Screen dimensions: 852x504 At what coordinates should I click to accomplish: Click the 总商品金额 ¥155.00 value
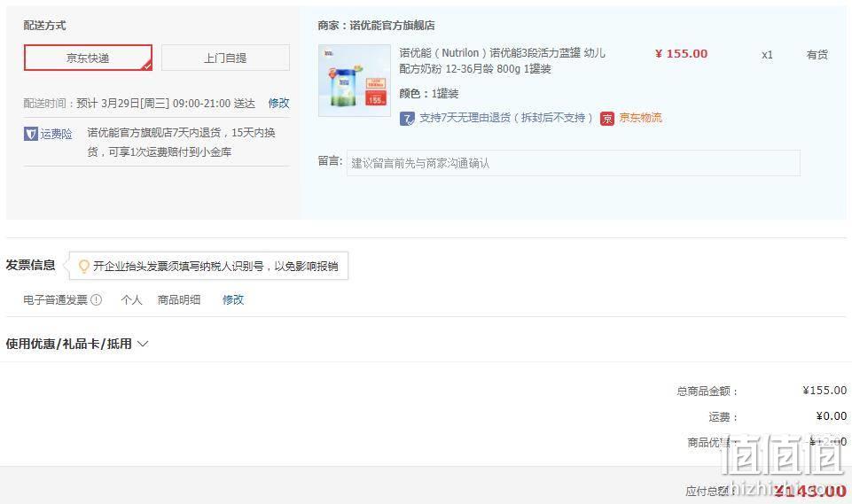pyautogui.click(x=825, y=391)
